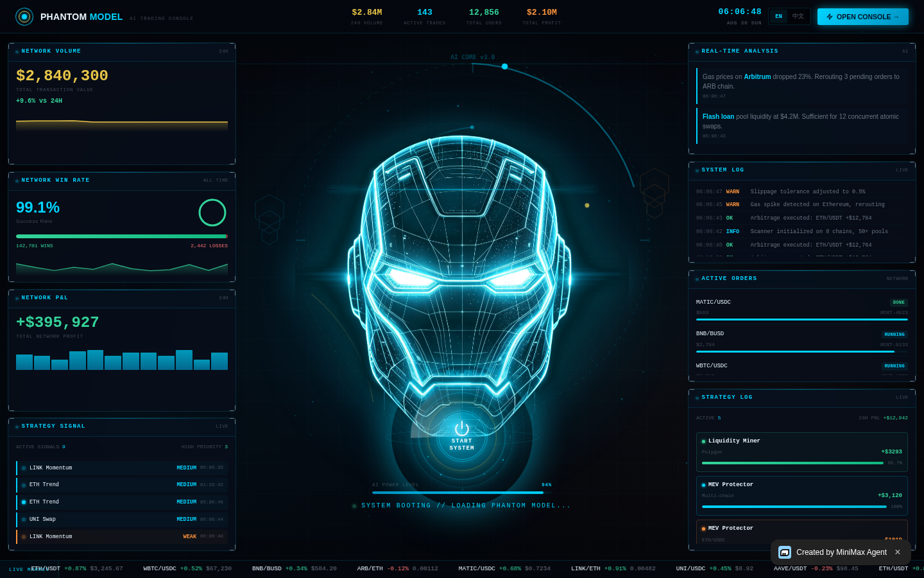Switch language to EN
Image resolution: width=924 pixels, height=578 pixels.
coord(778,17)
